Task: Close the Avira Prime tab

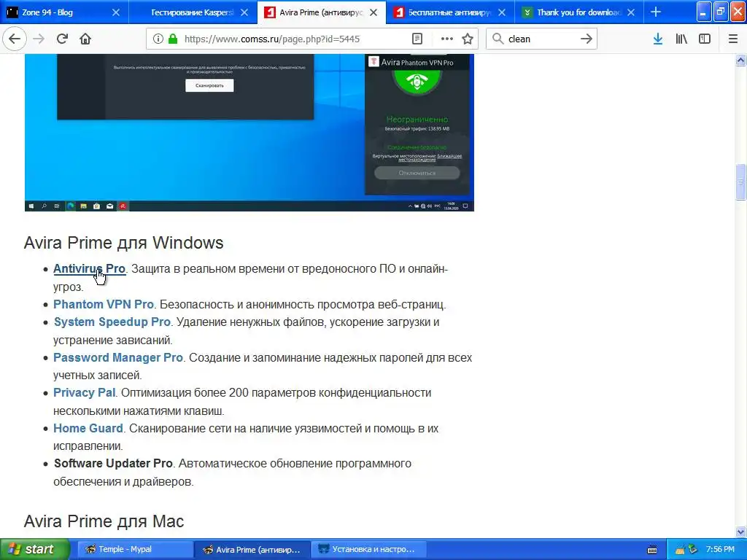Action: (x=373, y=12)
